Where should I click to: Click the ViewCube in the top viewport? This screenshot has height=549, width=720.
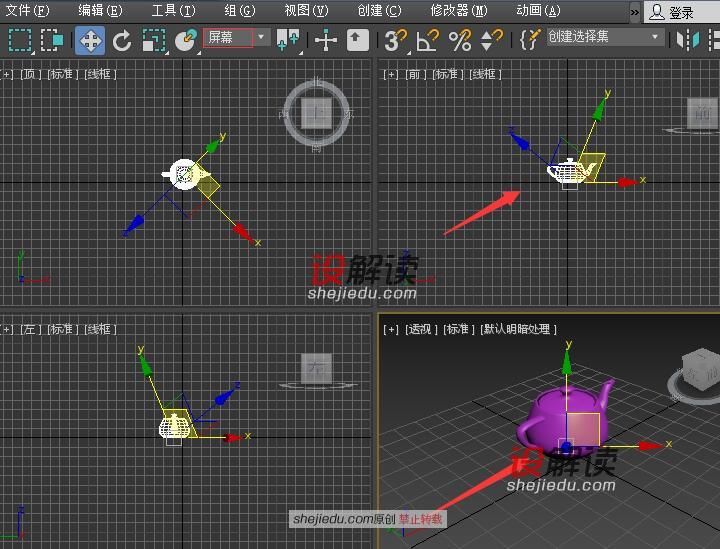point(316,113)
